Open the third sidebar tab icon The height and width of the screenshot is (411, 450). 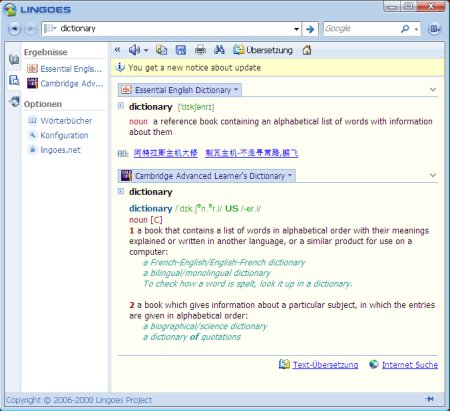14,101
